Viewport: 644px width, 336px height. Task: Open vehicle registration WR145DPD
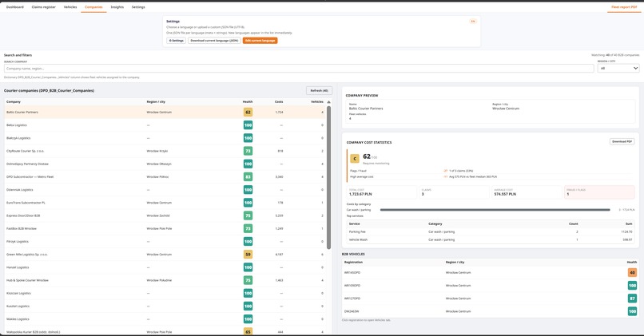(352, 272)
